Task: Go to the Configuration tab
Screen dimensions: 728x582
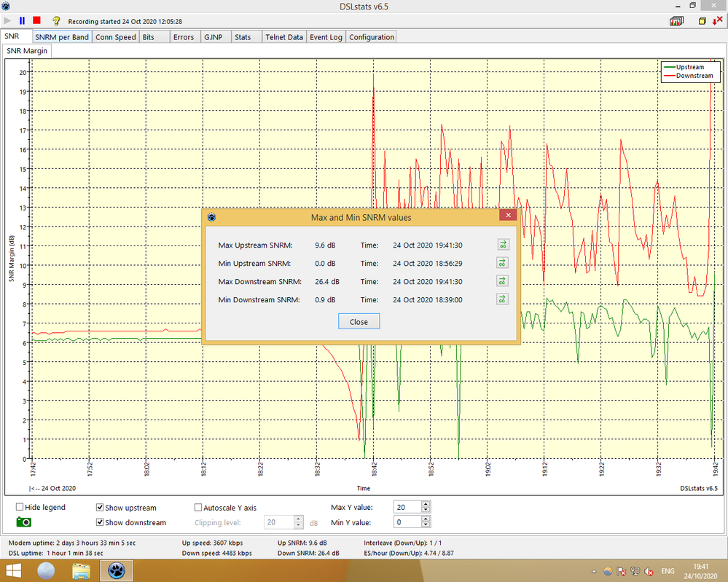Action: (371, 37)
